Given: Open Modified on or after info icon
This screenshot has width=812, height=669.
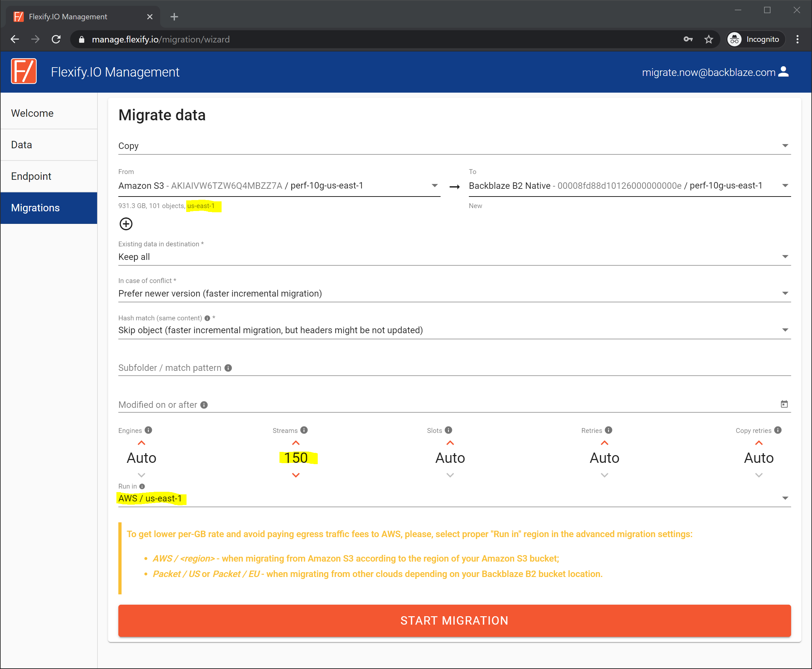Looking at the screenshot, I should tap(204, 405).
